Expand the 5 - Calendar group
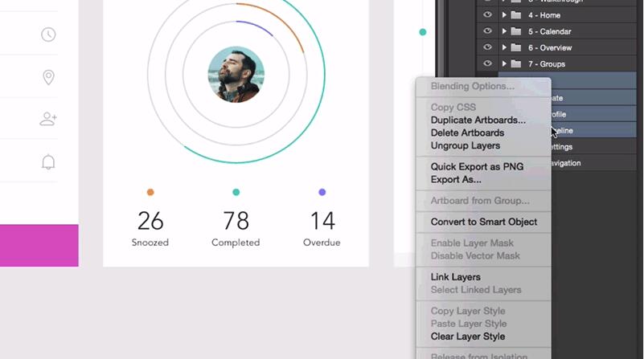 [504, 31]
